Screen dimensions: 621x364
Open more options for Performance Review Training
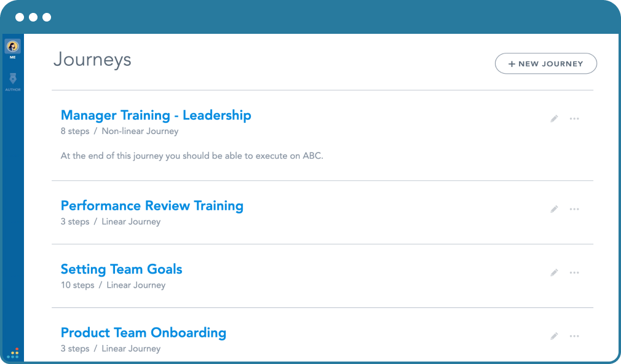click(x=574, y=208)
